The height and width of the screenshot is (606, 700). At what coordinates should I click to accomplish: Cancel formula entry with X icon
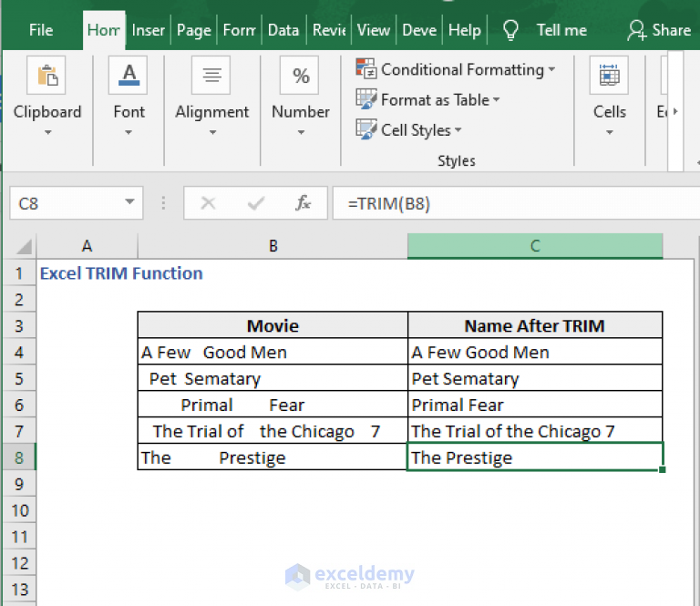(x=208, y=203)
